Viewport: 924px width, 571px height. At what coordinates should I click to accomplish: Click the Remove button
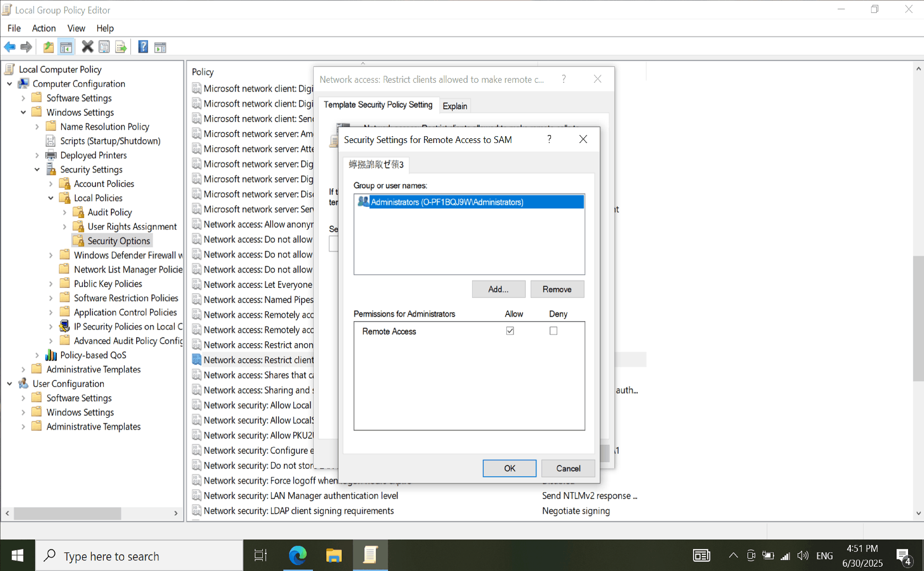point(557,289)
